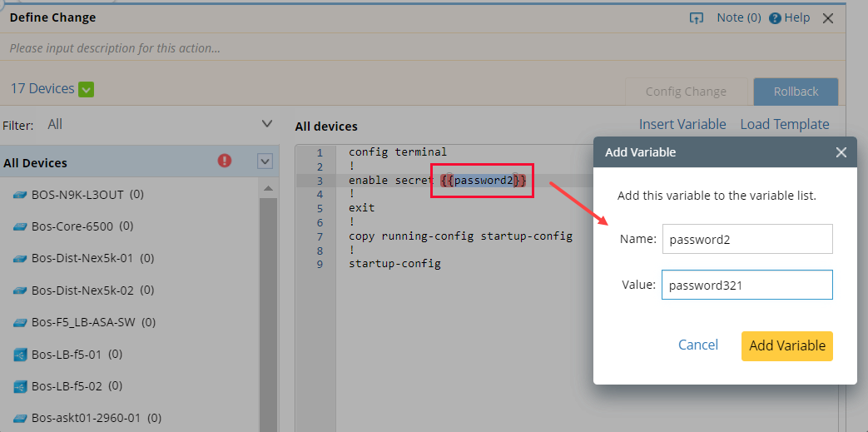Expand the green 17 Devices dropdown
Screen dimensions: 868x432
pyautogui.click(x=86, y=89)
